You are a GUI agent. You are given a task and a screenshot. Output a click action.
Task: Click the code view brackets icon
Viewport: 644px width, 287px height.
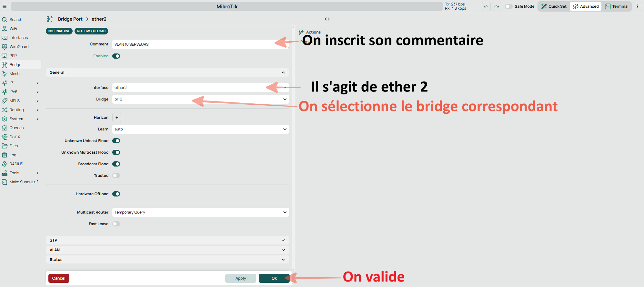point(327,19)
